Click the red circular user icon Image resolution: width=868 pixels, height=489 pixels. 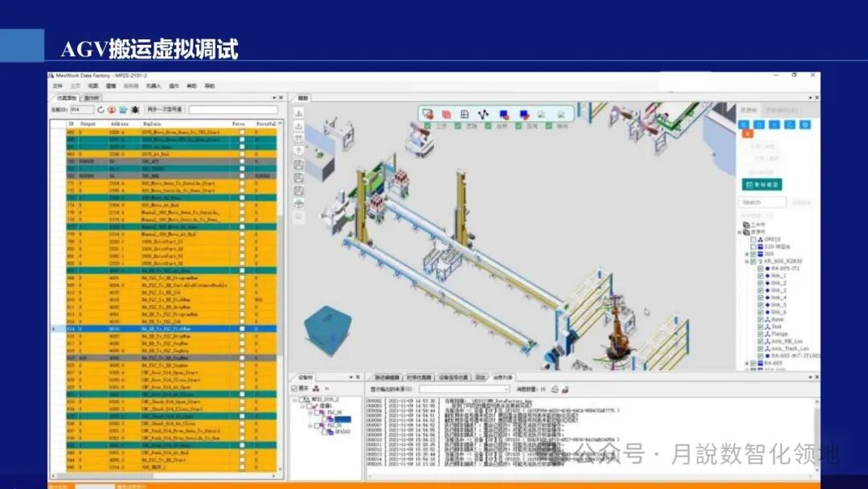112,110
